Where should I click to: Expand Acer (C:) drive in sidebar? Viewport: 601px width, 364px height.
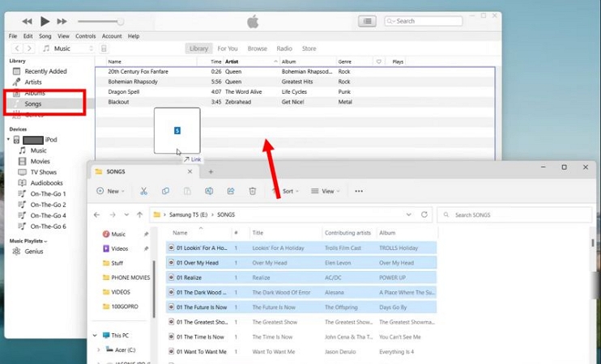coord(99,349)
